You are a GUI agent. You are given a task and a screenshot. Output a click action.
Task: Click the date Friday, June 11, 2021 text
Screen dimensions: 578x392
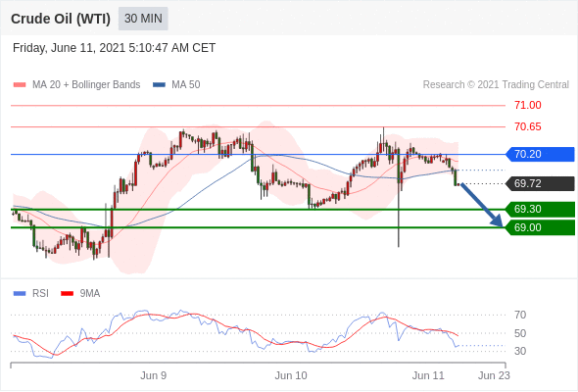(x=114, y=48)
